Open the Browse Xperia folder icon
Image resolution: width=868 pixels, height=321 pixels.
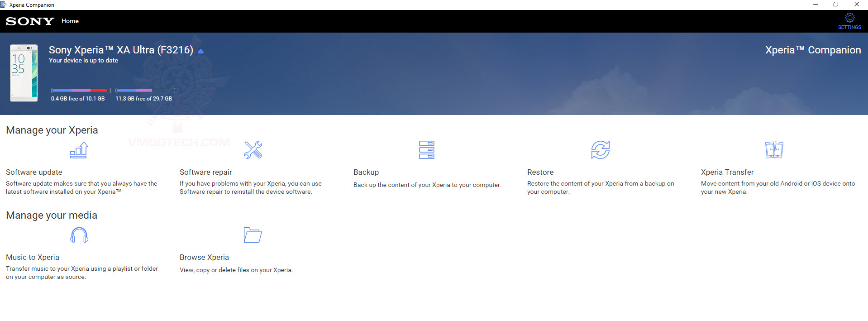coord(253,235)
